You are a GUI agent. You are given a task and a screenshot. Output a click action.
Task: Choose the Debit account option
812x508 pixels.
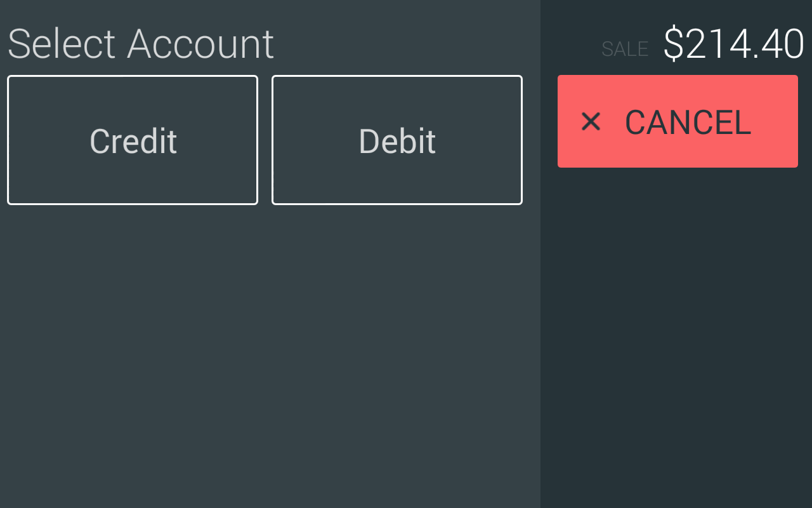click(397, 140)
